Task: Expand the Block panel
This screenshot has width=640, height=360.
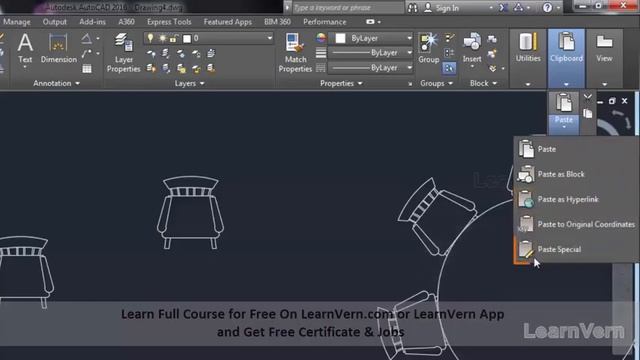Action: (483, 83)
